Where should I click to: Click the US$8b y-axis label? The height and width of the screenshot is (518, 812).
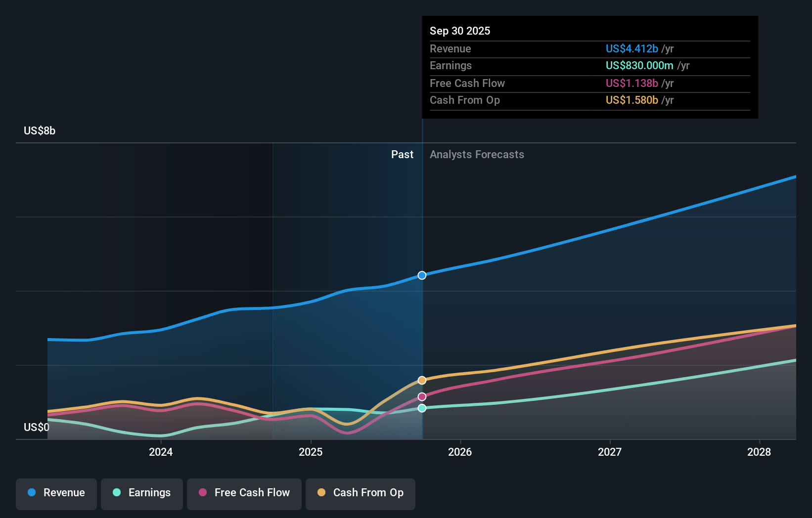click(40, 131)
